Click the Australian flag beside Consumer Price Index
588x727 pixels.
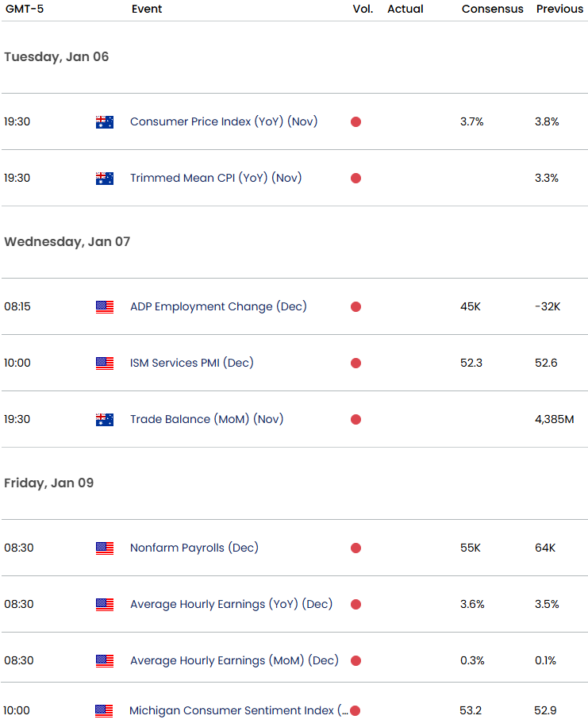coord(104,121)
